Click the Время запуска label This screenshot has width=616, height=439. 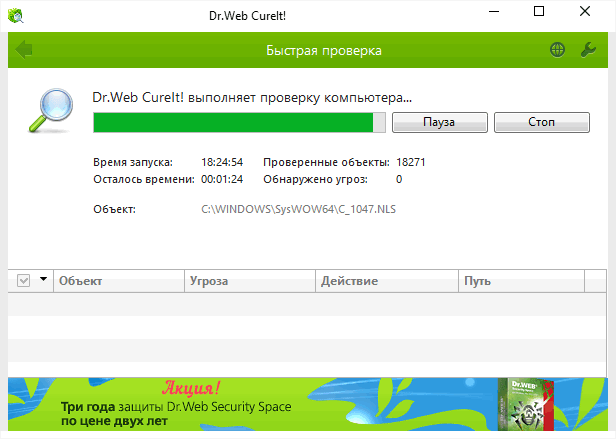[x=133, y=162]
